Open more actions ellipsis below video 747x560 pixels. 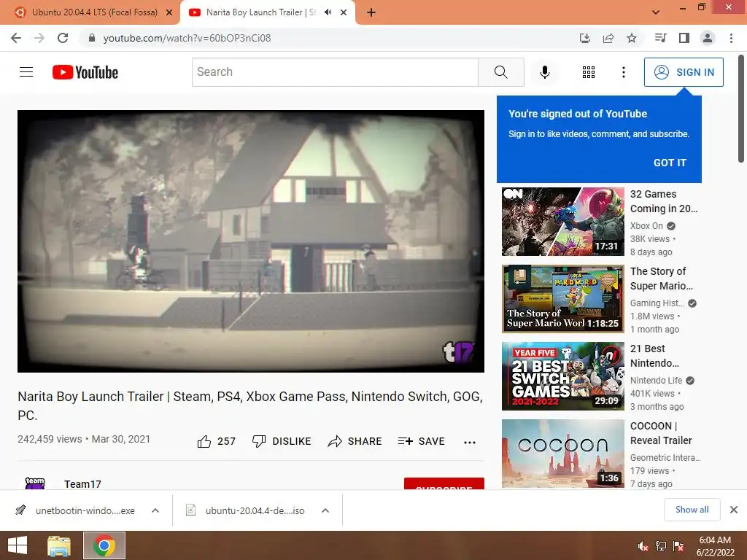click(x=470, y=442)
